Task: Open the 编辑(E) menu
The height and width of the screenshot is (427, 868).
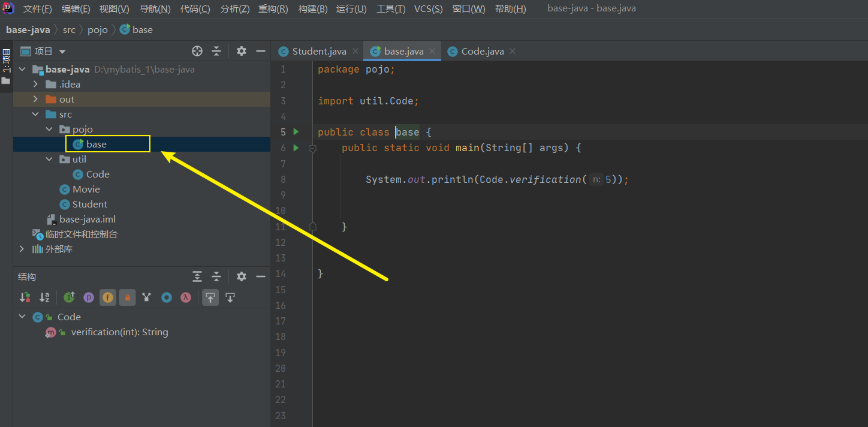Action: pyautogui.click(x=76, y=9)
